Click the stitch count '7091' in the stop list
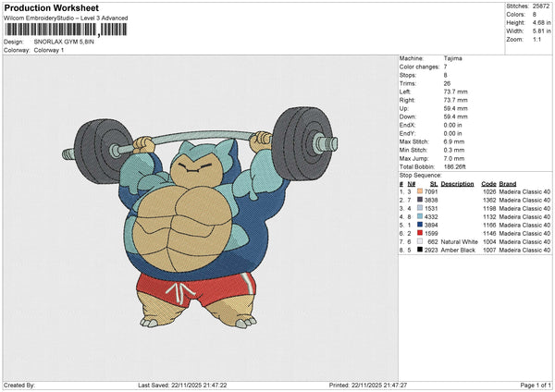The image size is (555, 392). click(x=431, y=191)
